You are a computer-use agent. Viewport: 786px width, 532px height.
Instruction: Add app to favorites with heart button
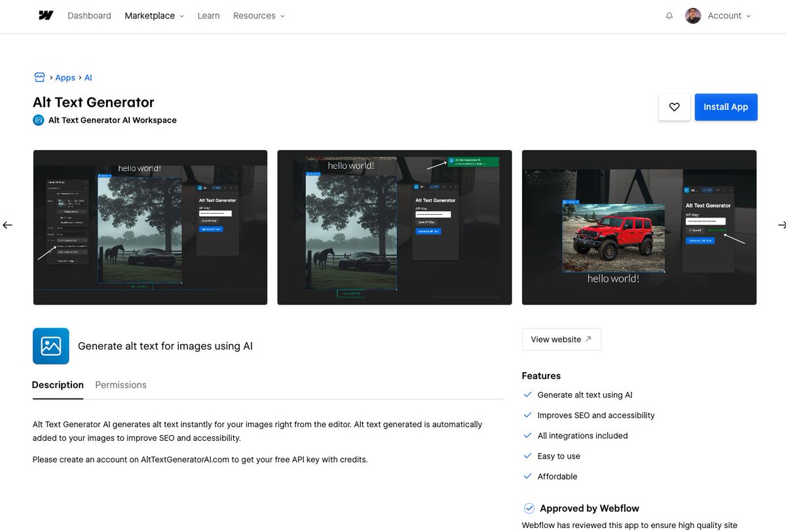click(x=675, y=107)
